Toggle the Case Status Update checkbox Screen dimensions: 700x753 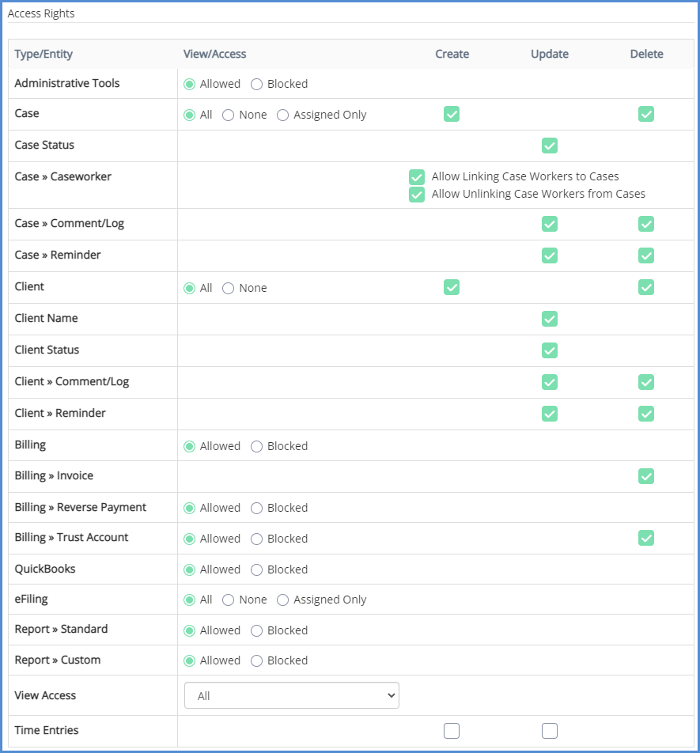coord(550,146)
